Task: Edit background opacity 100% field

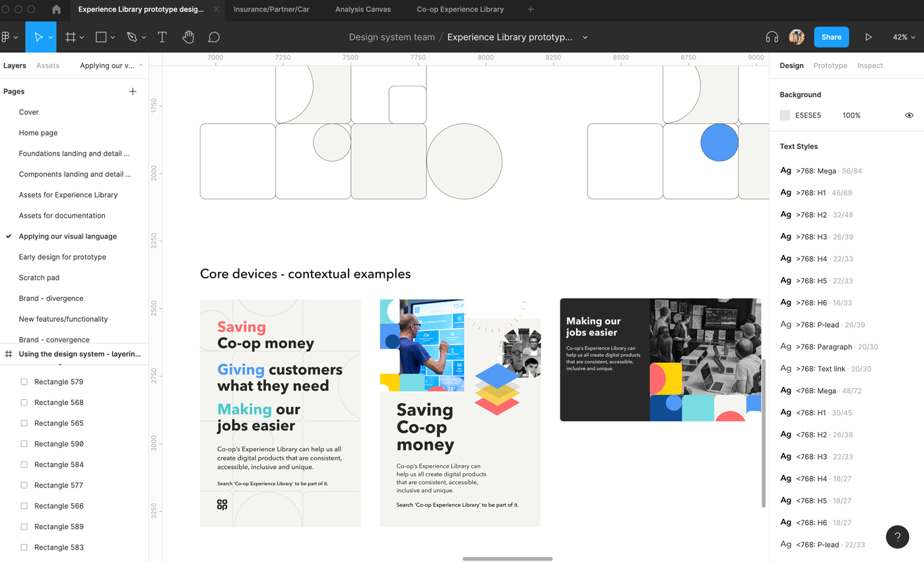Action: tap(851, 115)
